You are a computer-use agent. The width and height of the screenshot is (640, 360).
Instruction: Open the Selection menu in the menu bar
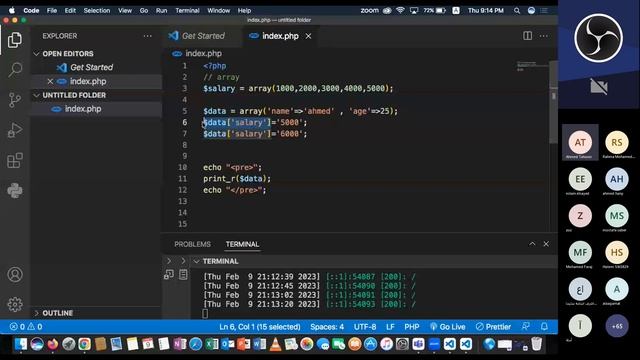click(x=97, y=11)
